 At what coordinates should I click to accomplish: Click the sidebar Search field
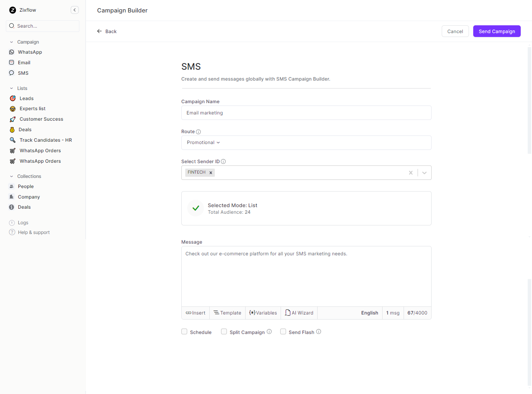coord(43,26)
